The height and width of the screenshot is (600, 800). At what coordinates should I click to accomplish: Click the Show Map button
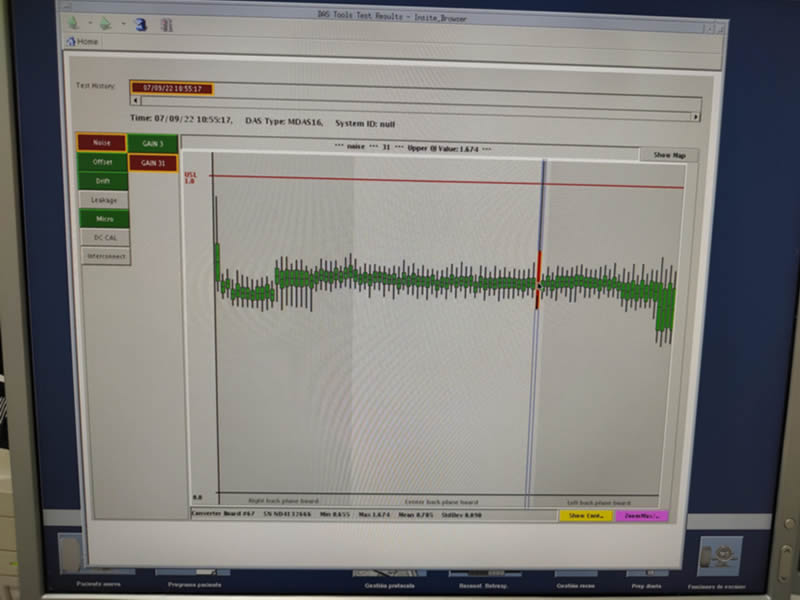(669, 155)
